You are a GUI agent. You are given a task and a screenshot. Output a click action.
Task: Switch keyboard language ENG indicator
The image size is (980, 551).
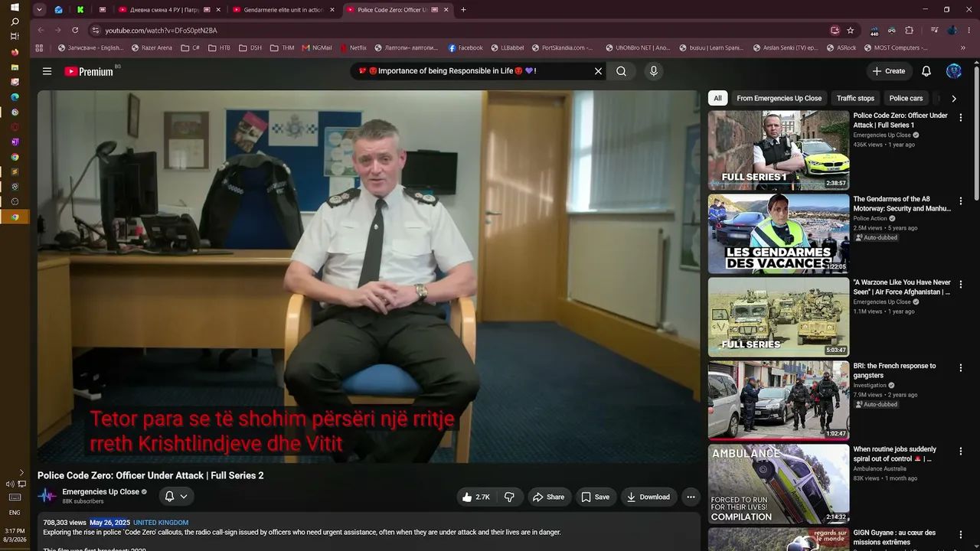(15, 513)
